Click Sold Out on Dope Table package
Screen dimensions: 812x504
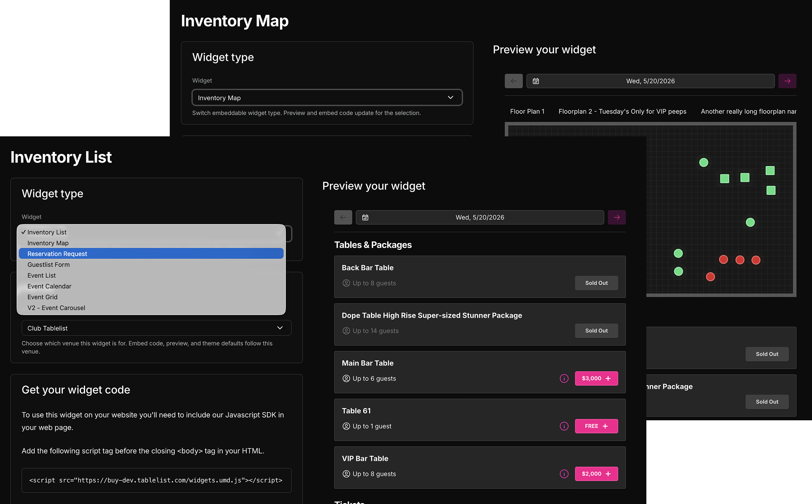[x=596, y=331]
